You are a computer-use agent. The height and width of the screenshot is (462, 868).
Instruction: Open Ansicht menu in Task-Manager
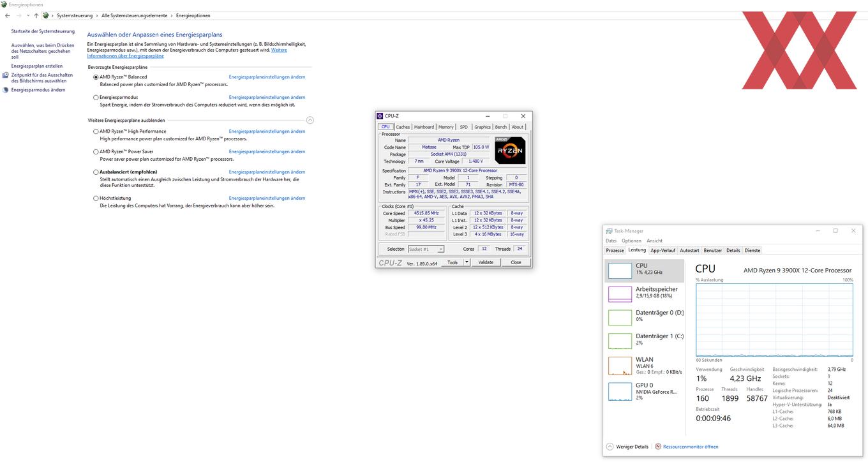[655, 241]
